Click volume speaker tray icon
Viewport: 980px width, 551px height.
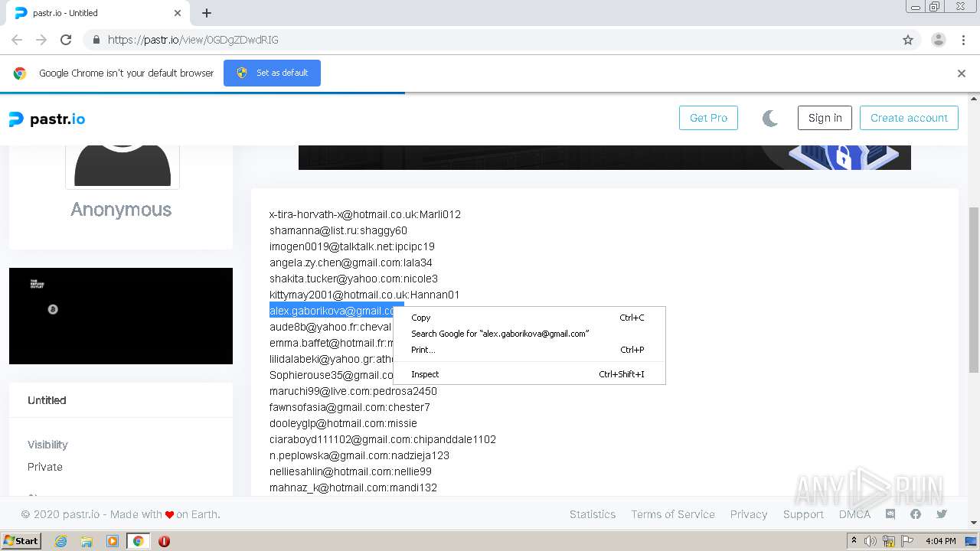tap(871, 541)
